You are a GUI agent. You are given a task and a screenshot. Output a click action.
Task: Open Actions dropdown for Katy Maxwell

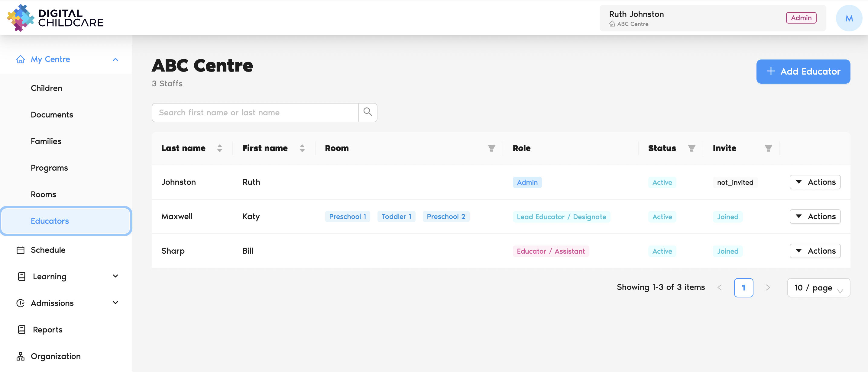click(815, 216)
